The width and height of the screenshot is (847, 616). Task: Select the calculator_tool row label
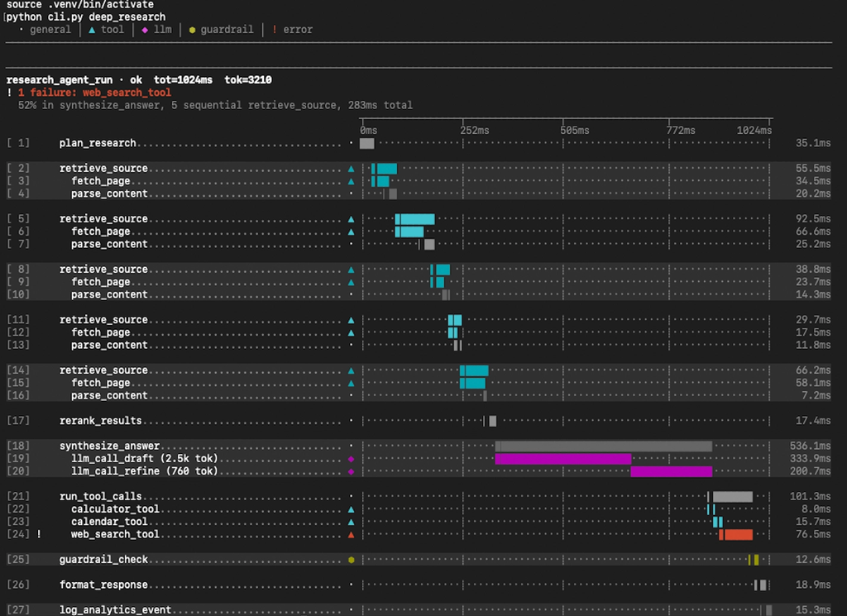(x=115, y=509)
